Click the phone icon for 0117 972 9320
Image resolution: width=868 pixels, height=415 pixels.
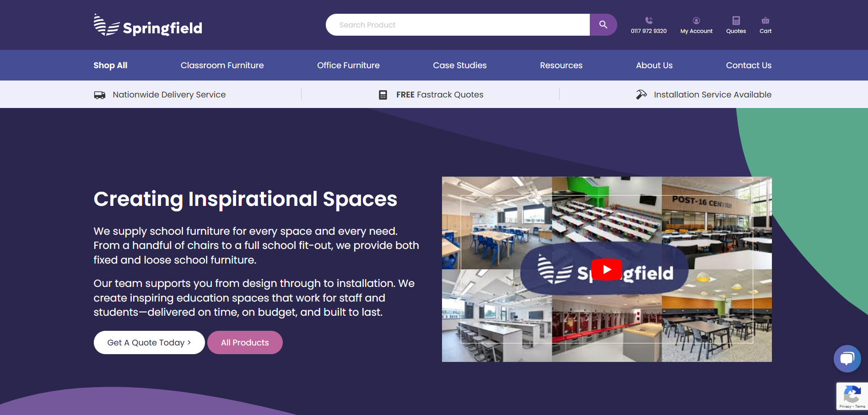648,21
